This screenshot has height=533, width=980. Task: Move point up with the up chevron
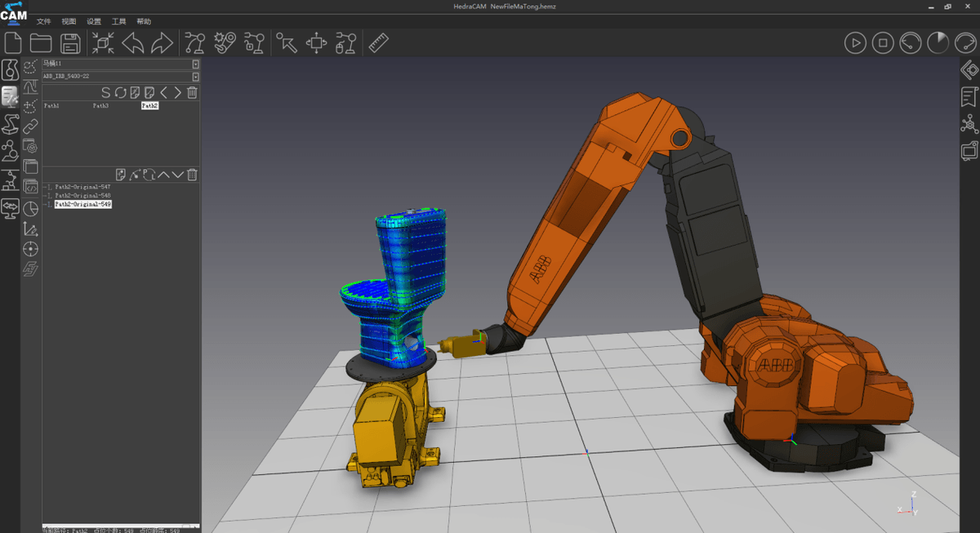(163, 175)
